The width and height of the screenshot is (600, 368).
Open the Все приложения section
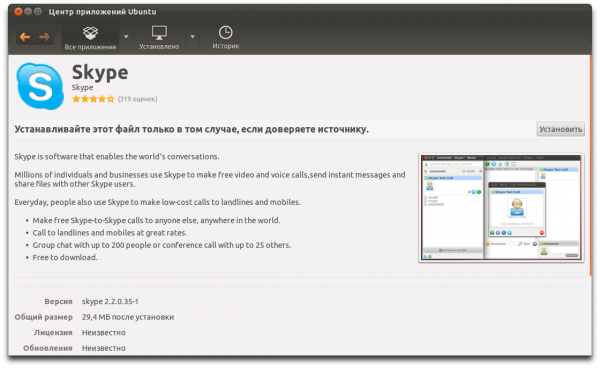point(90,38)
